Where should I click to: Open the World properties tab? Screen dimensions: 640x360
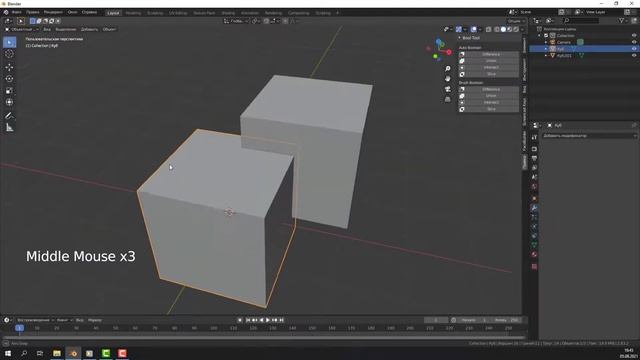pos(534,187)
